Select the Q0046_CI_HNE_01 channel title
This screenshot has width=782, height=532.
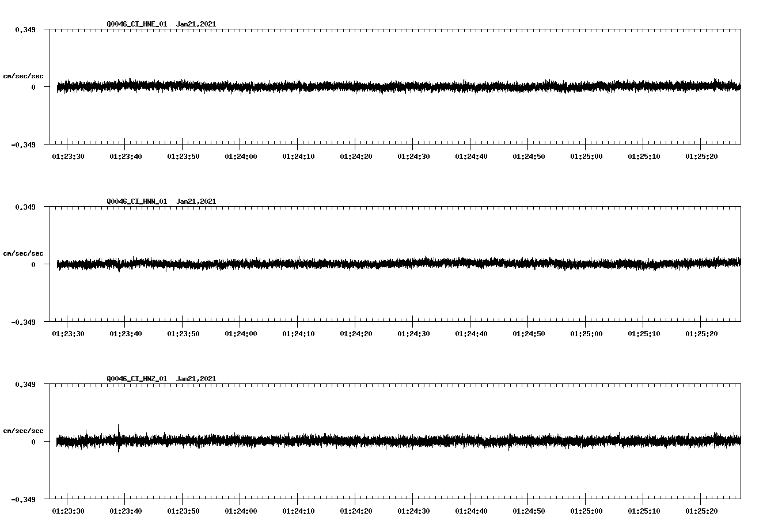coord(136,24)
